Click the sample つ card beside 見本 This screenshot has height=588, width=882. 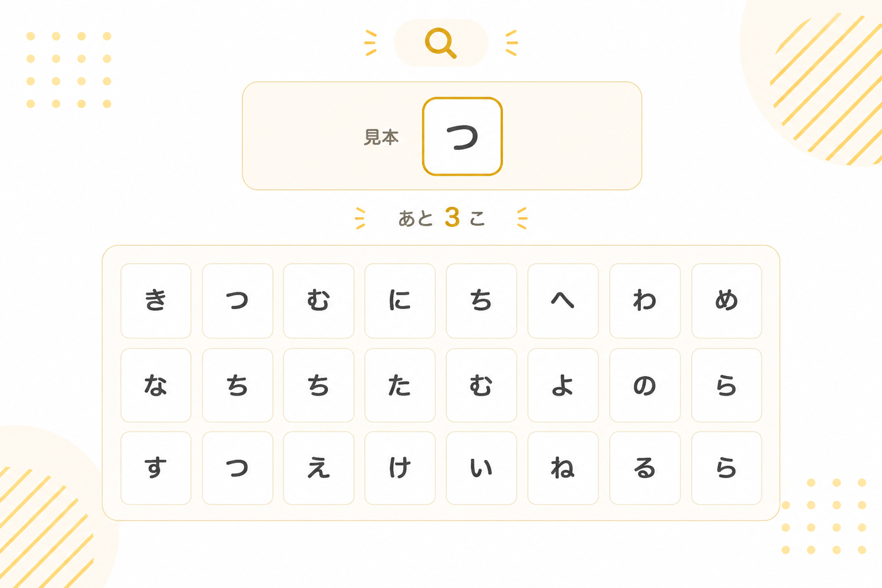(462, 137)
